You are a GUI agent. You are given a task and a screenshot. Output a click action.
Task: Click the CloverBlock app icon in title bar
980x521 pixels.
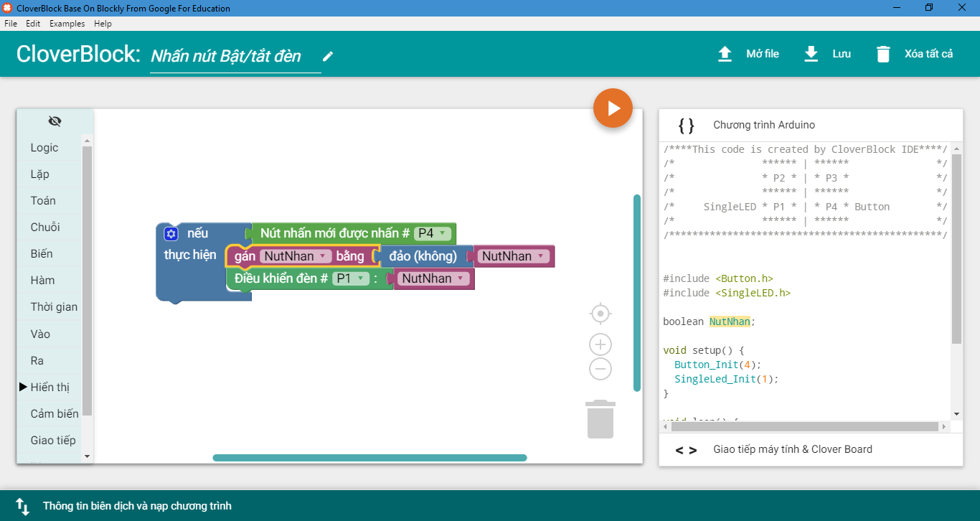click(8, 8)
